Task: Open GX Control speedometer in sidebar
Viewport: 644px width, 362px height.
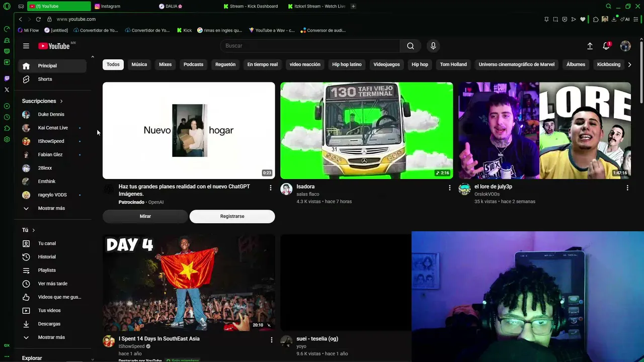Action: point(7,29)
